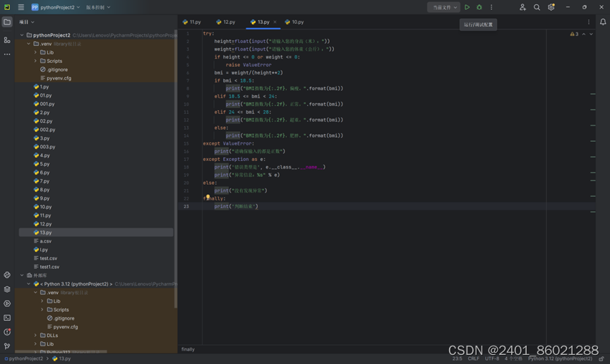Expand the DLLs folder
This screenshot has width=610, height=364.
(35, 335)
